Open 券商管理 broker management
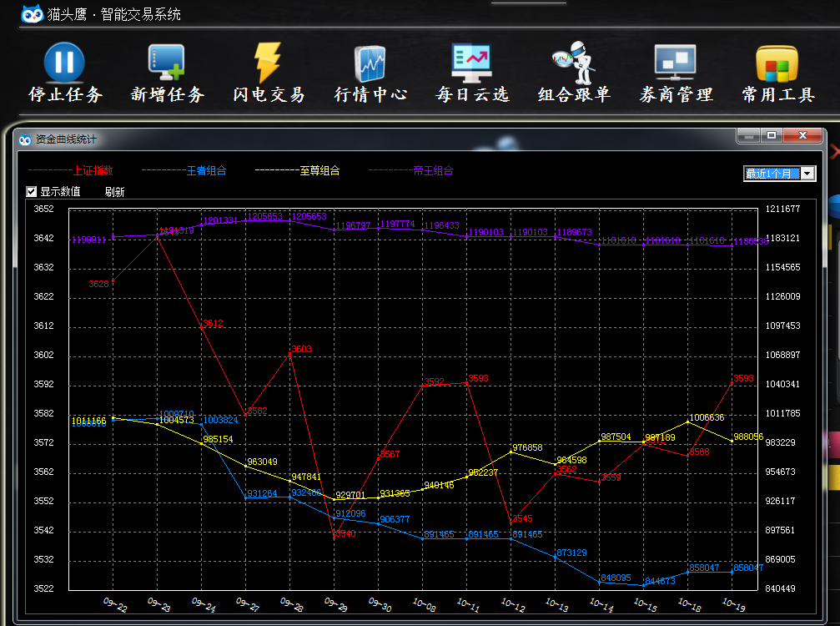Screen dimensions: 840x626 point(676,63)
